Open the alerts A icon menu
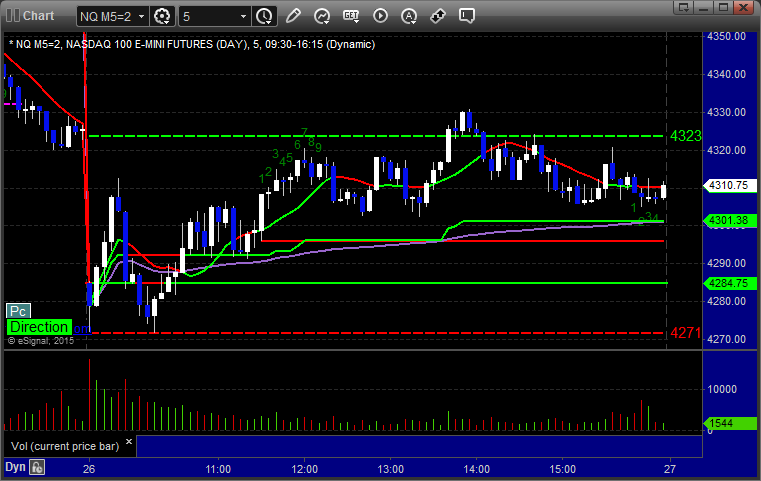Screen dimensions: 761x481 tap(409, 16)
